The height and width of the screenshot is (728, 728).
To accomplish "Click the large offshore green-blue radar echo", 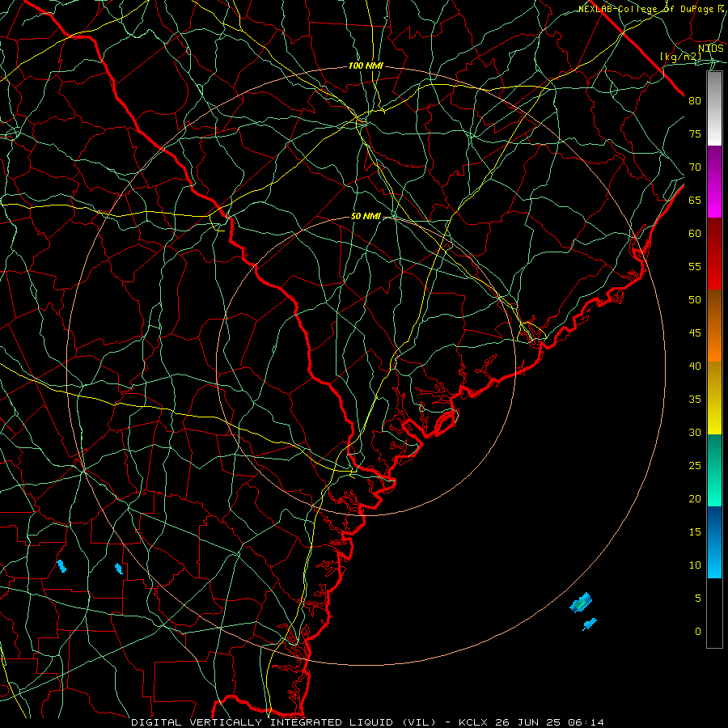I will pos(581,603).
